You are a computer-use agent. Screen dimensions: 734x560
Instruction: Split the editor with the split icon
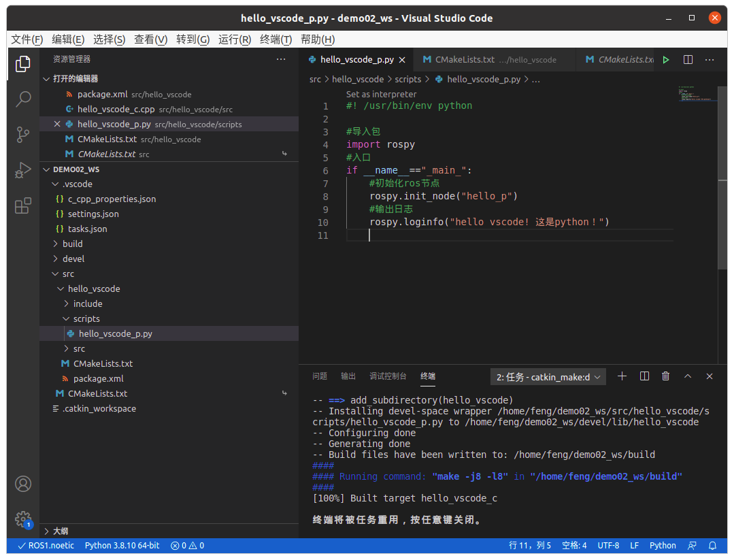688,59
